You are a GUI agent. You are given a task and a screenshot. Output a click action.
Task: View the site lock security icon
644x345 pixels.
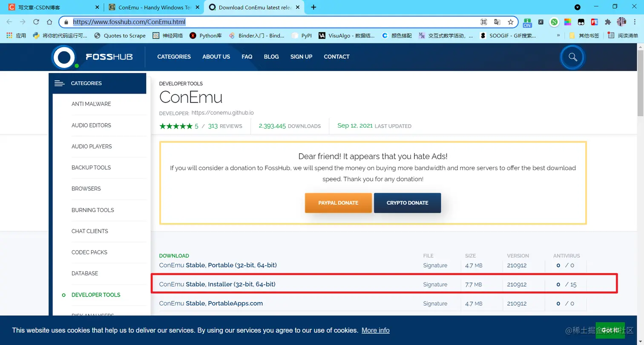[66, 22]
